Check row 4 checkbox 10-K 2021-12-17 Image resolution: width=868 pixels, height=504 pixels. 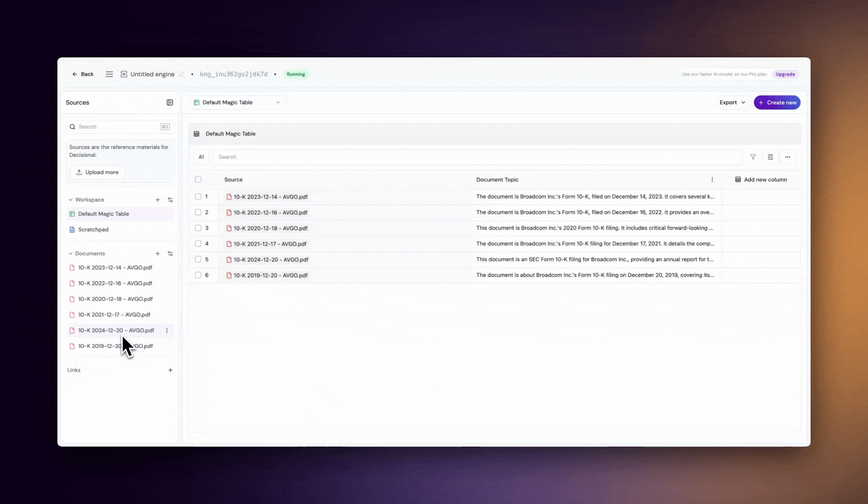click(198, 244)
